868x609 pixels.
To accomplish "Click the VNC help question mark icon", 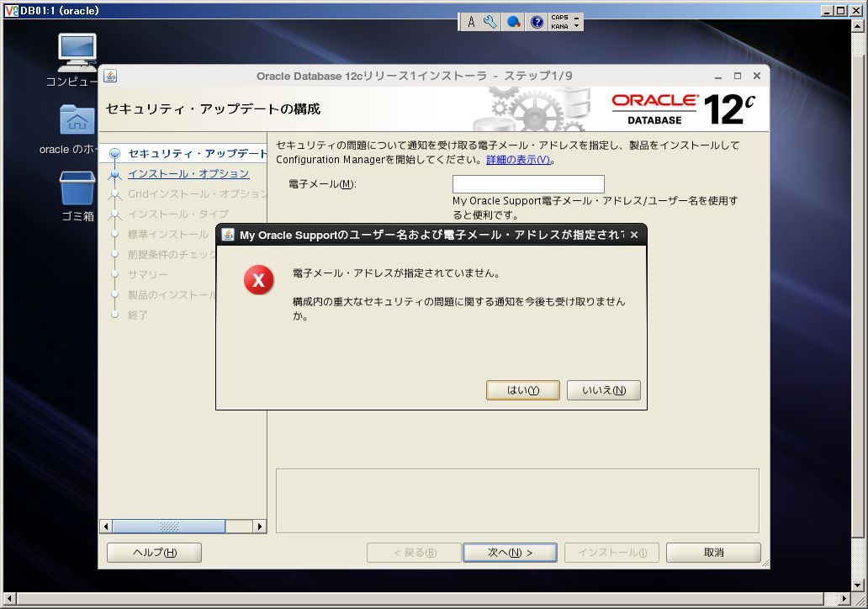I will [537, 22].
